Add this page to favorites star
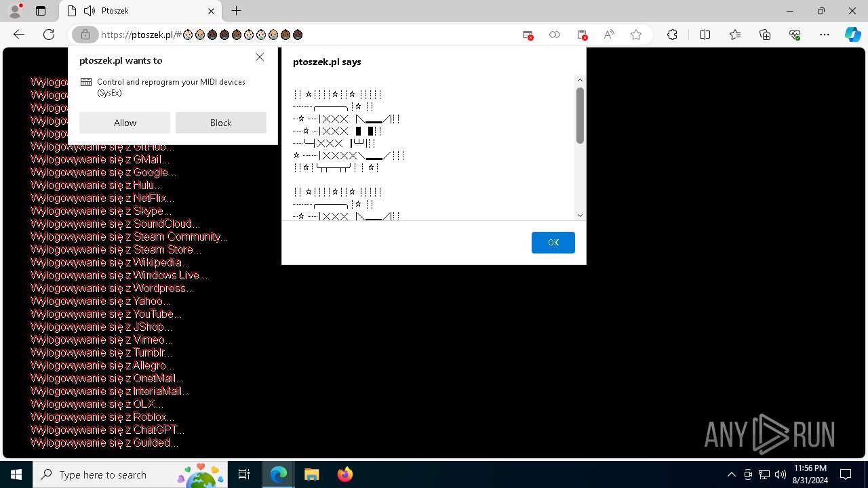The height and width of the screenshot is (488, 868). tap(636, 35)
